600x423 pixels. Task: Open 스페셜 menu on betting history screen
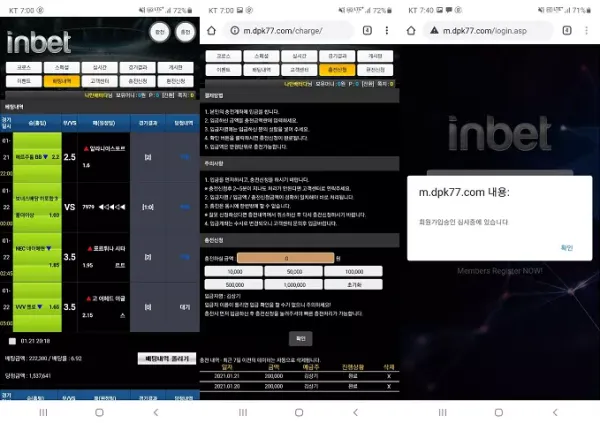tap(62, 67)
